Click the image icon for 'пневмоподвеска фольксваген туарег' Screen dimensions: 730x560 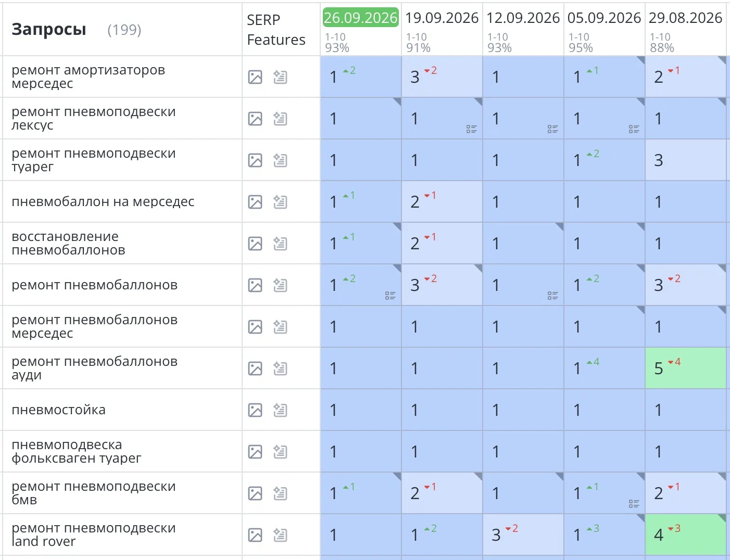[x=255, y=452]
